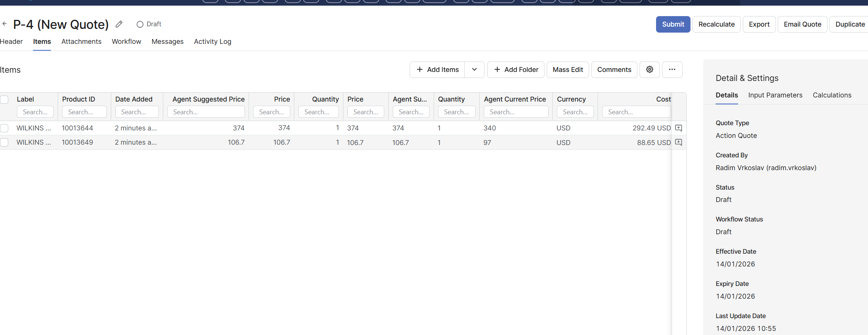Open the three-dot more options menu
This screenshot has width=868, height=335.
[672, 70]
